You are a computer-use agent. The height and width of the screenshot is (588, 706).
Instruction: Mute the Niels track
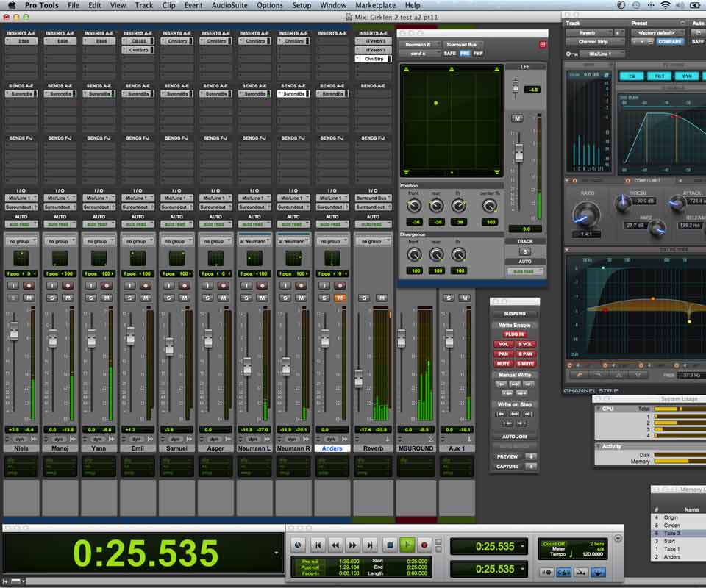pyautogui.click(x=29, y=298)
